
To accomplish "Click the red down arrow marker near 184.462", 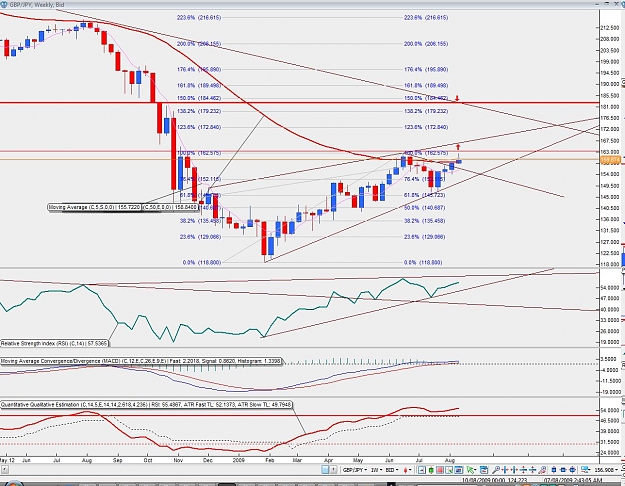I will 458,98.
